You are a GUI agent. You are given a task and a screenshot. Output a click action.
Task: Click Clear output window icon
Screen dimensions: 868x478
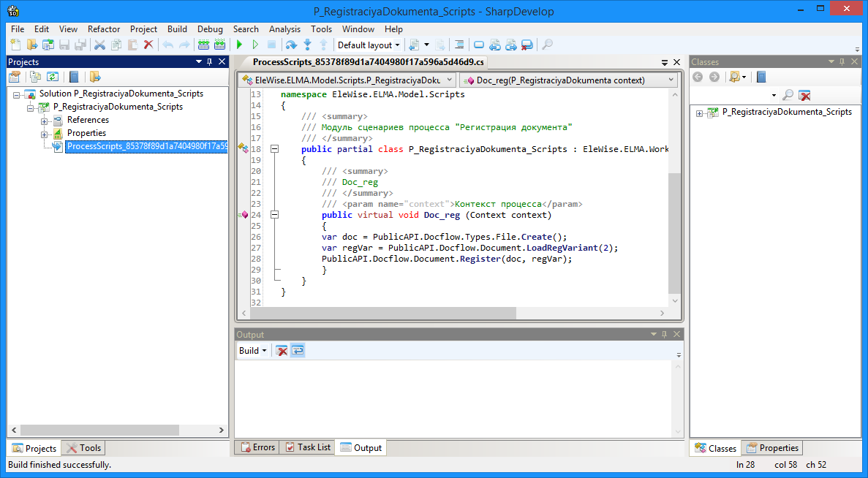tap(282, 351)
